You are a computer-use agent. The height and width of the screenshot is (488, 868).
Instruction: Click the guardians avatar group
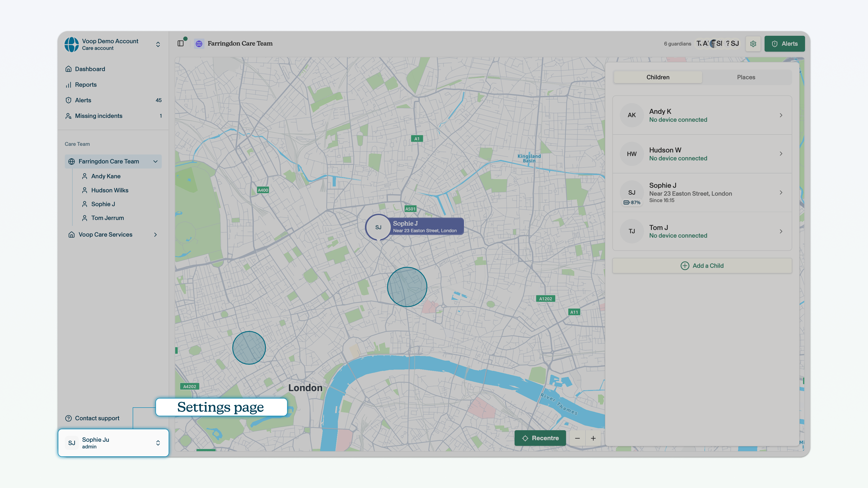[x=718, y=43]
